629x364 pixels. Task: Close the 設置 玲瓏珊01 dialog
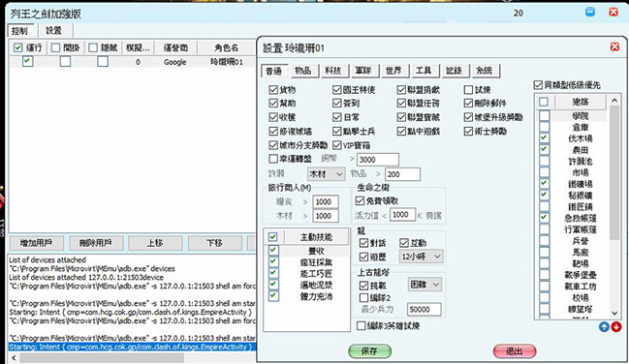coord(614,46)
